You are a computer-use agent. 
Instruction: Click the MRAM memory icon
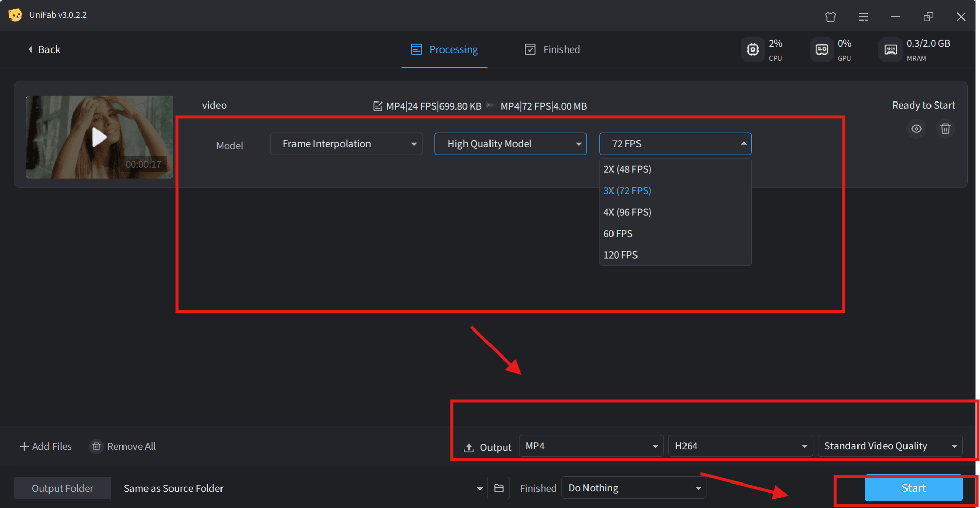(x=891, y=49)
